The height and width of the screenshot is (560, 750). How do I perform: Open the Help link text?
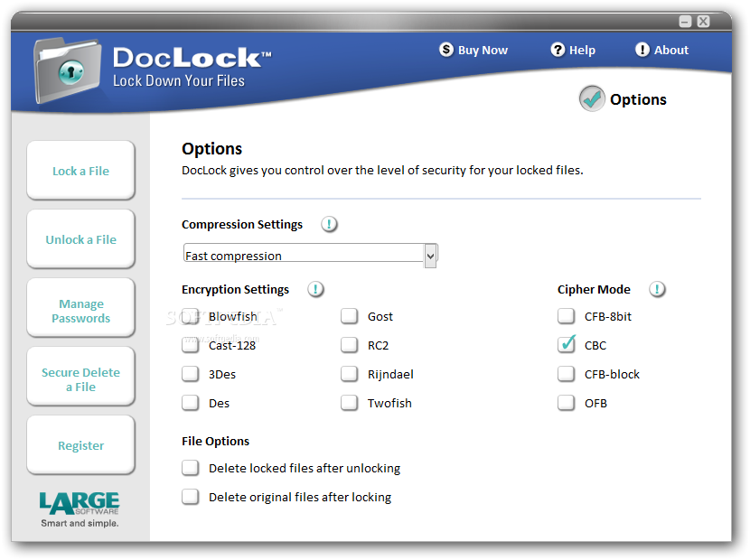point(582,51)
